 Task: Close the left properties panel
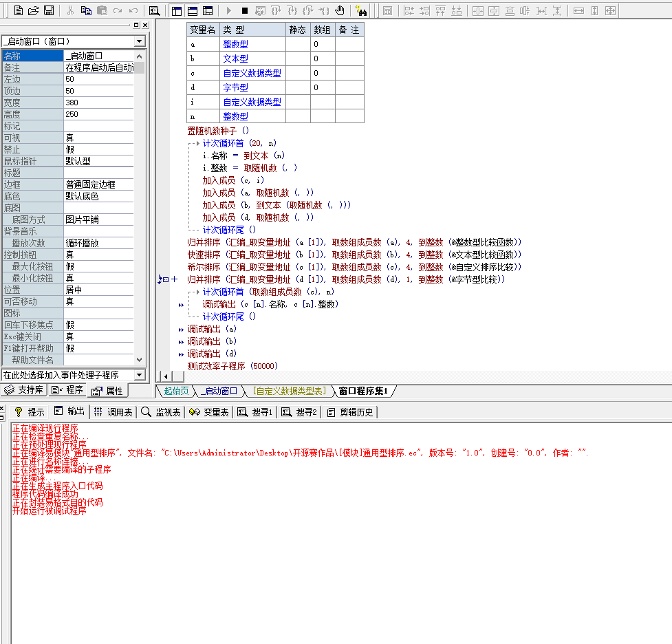click(145, 25)
